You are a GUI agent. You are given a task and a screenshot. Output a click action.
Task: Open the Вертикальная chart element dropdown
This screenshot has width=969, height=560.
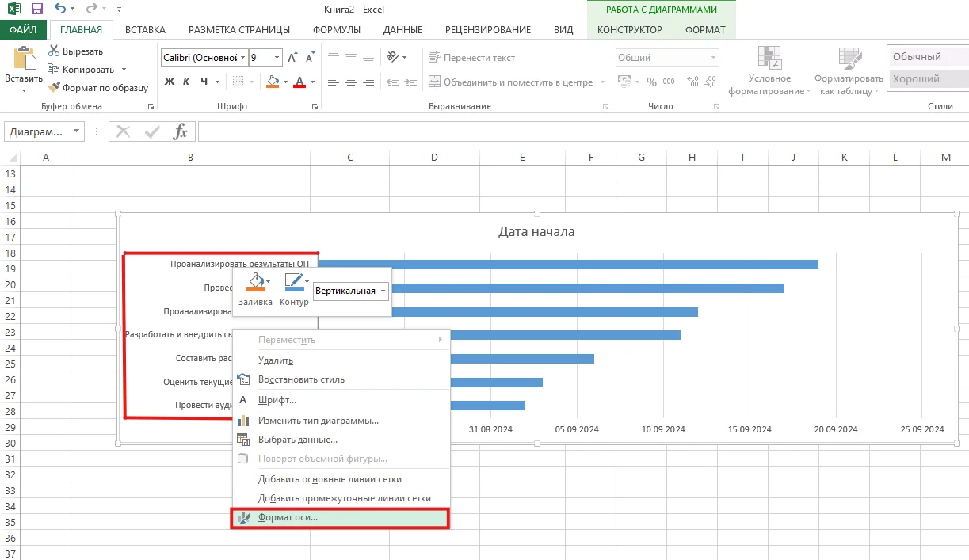click(383, 291)
